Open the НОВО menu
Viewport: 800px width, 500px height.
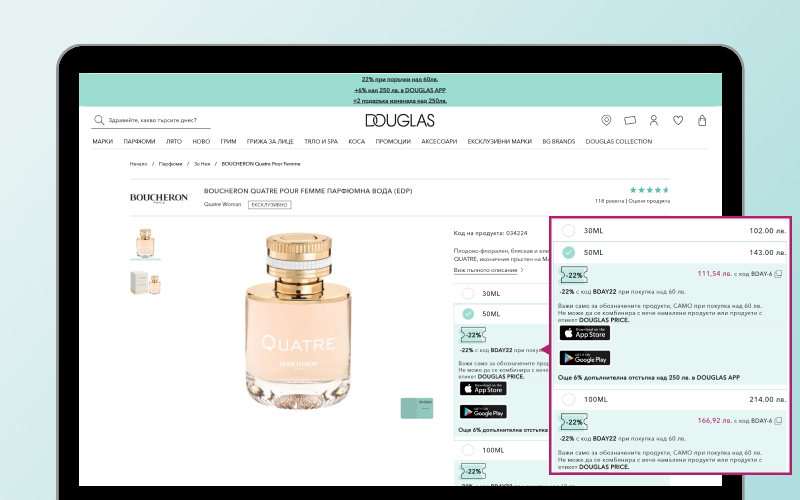tap(201, 141)
